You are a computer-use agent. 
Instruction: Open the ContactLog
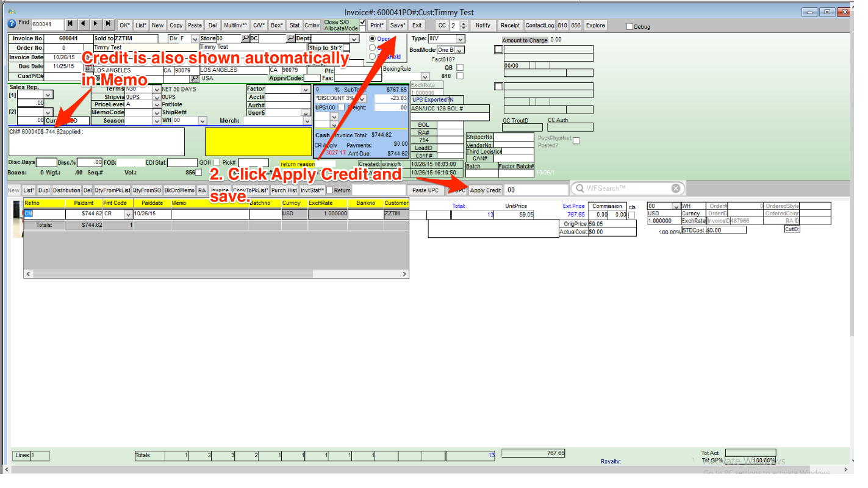tap(540, 25)
